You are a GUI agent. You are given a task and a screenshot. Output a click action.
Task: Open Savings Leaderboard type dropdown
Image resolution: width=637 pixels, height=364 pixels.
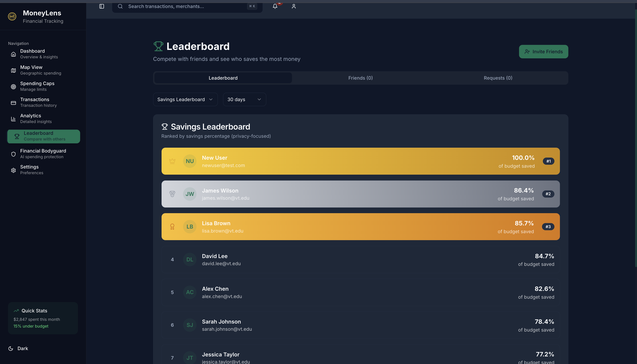(x=185, y=99)
